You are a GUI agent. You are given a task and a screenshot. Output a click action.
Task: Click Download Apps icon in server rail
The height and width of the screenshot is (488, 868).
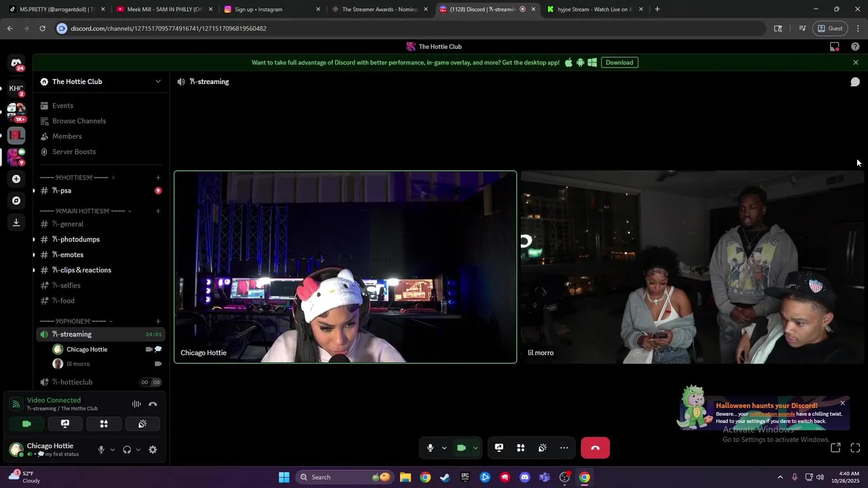[x=16, y=222]
